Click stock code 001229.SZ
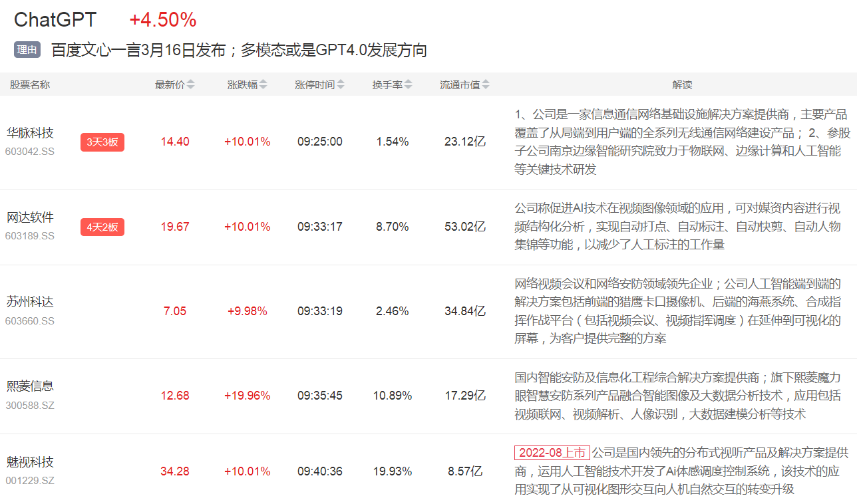 [x=30, y=481]
